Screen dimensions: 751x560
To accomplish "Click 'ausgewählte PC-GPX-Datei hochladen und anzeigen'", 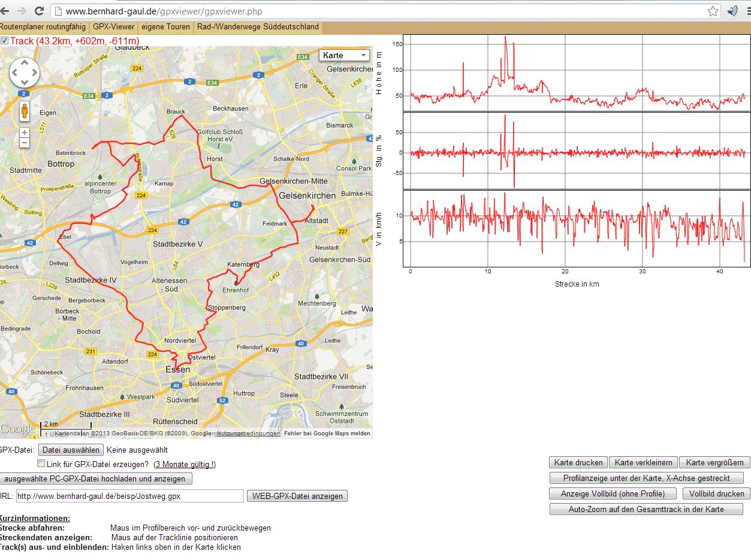I will click(95, 478).
